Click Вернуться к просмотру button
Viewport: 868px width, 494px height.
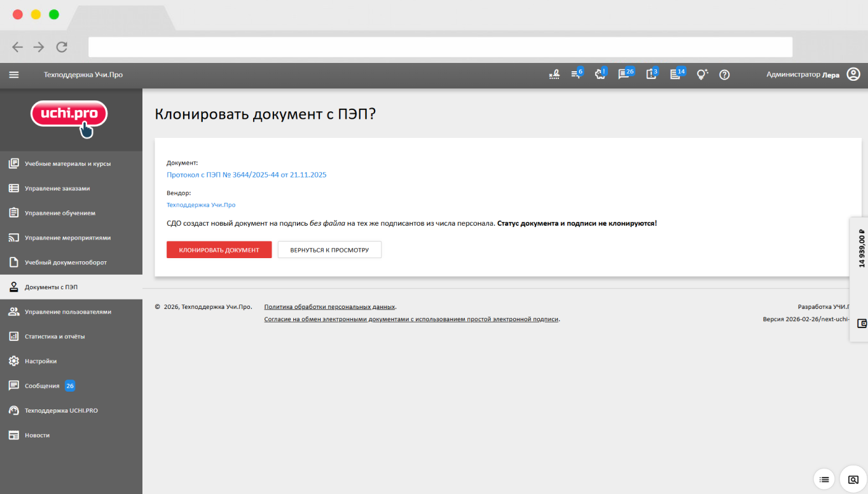pyautogui.click(x=329, y=250)
